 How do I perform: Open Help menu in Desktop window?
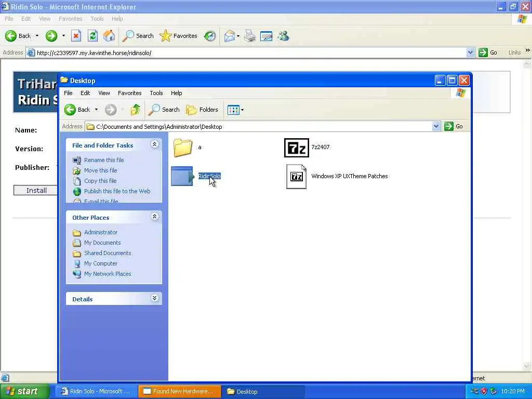click(x=177, y=93)
